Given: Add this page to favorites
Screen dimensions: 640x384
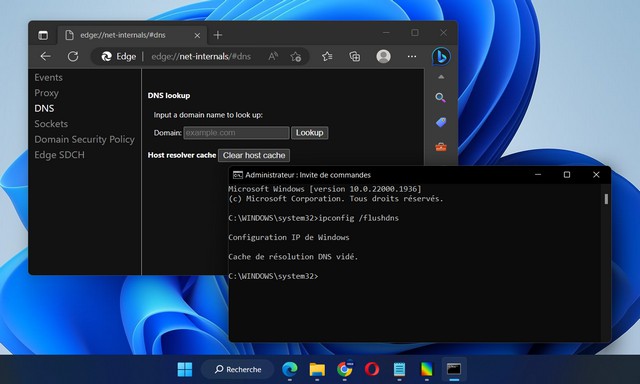Looking at the screenshot, I should click(x=296, y=56).
